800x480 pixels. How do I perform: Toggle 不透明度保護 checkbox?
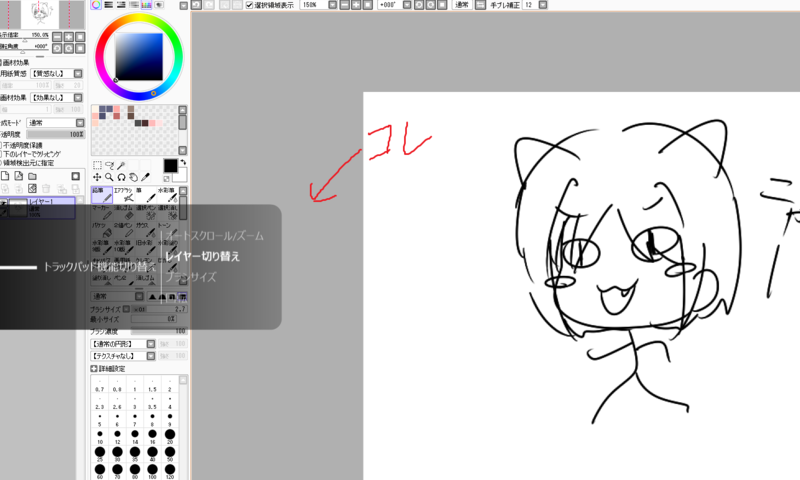[x=1, y=145]
